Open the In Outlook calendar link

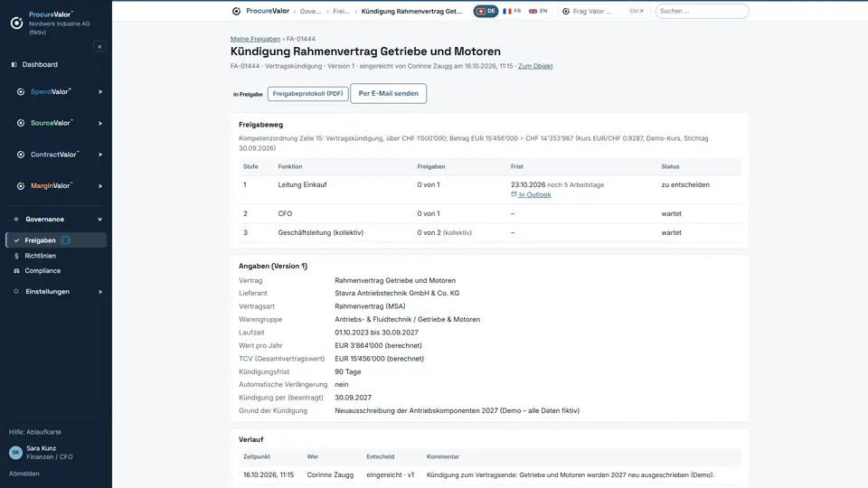[x=534, y=195]
